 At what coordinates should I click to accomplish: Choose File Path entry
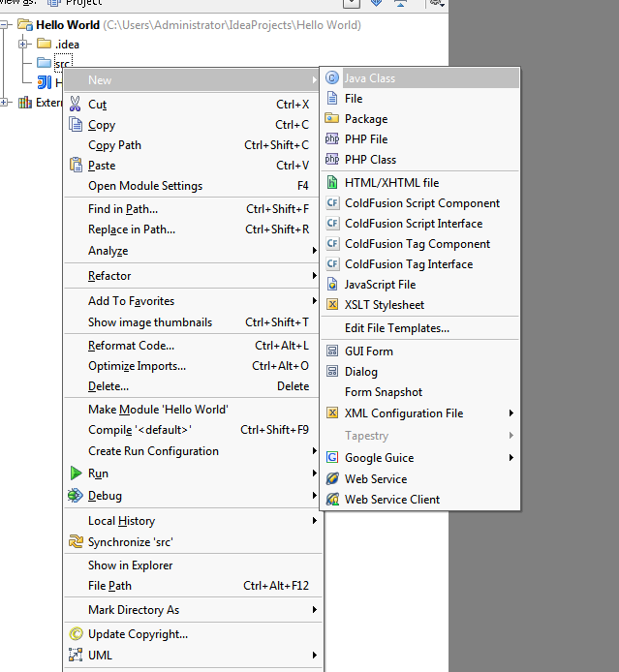point(192,586)
